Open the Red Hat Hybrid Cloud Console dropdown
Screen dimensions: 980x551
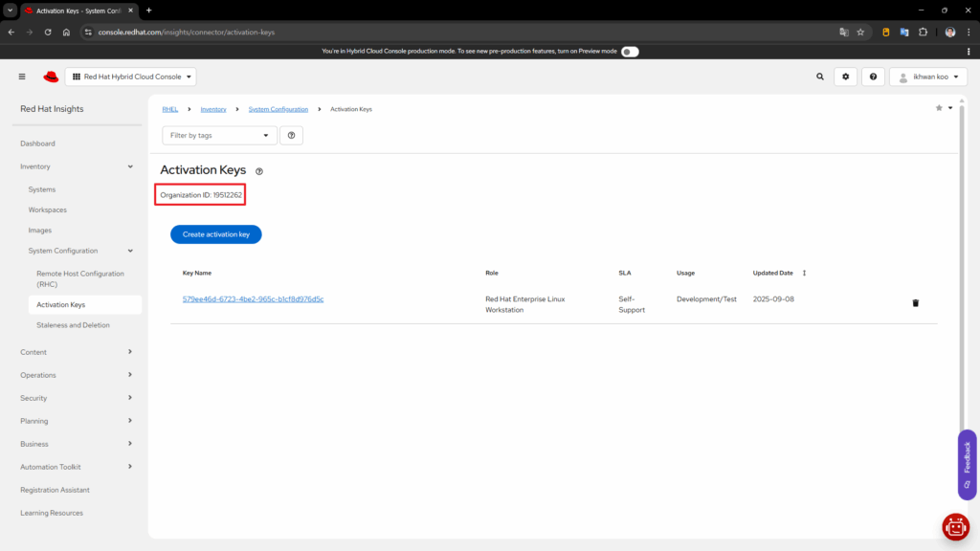tap(131, 77)
